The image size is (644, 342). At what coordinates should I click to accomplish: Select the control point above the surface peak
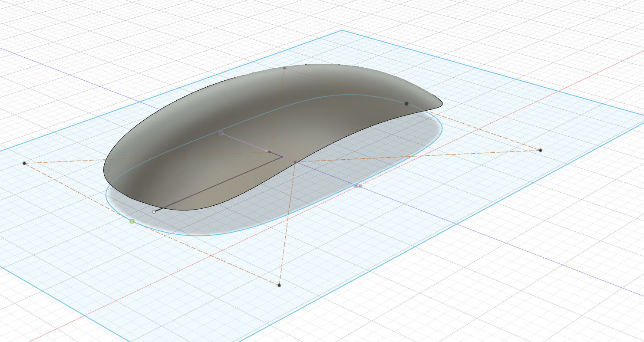(284, 68)
